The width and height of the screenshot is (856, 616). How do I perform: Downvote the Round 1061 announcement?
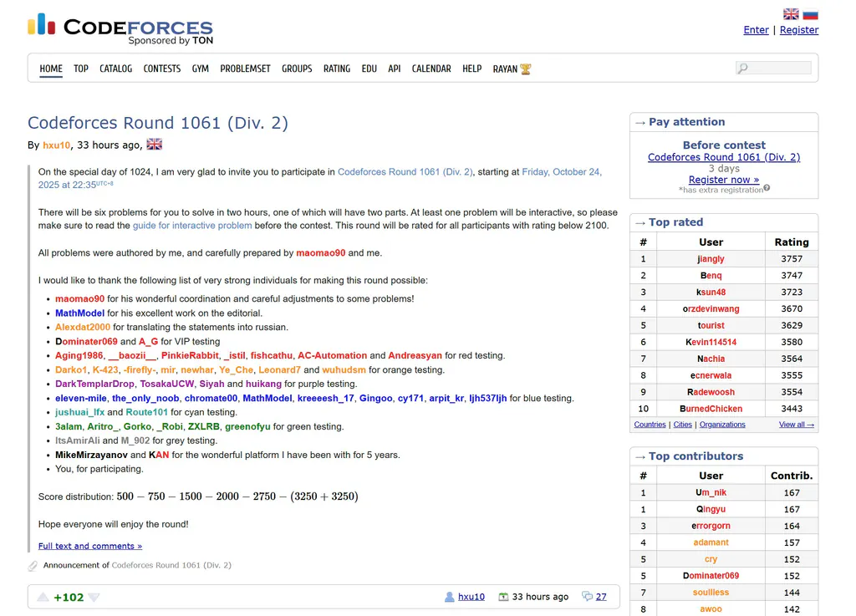pos(94,597)
